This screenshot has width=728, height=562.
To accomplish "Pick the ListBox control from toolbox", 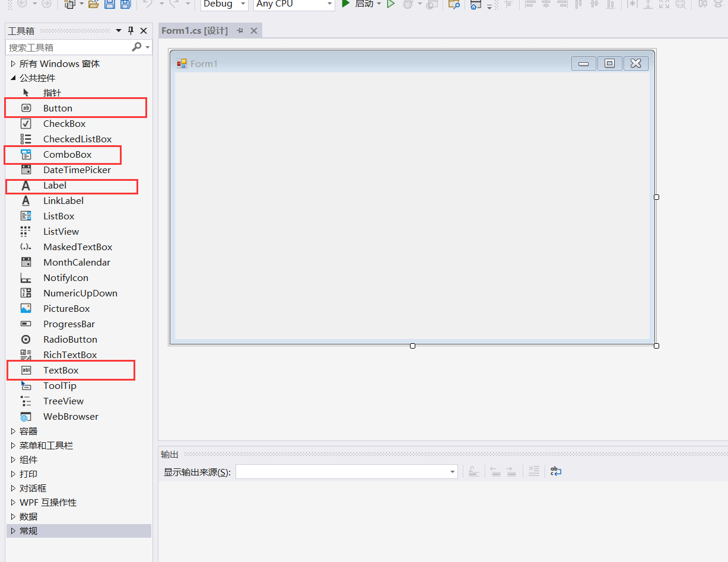I will coord(78,216).
